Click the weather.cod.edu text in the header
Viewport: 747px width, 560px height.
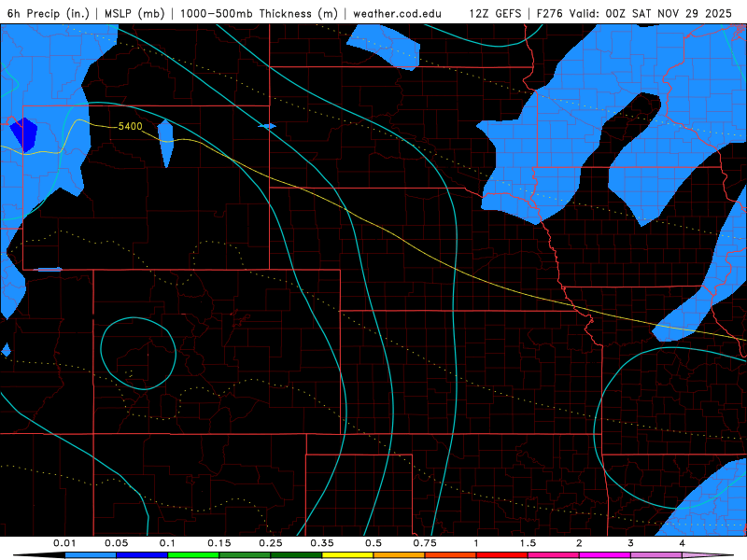tap(397, 13)
